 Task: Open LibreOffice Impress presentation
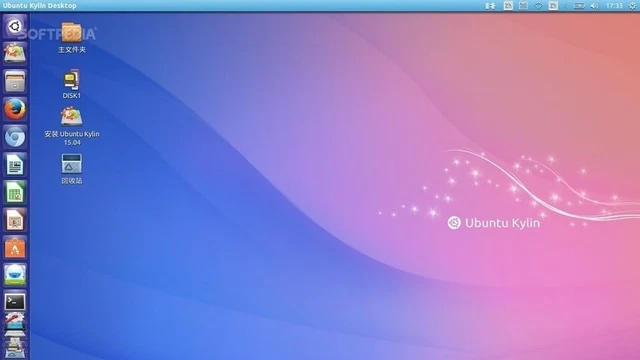[x=15, y=220]
